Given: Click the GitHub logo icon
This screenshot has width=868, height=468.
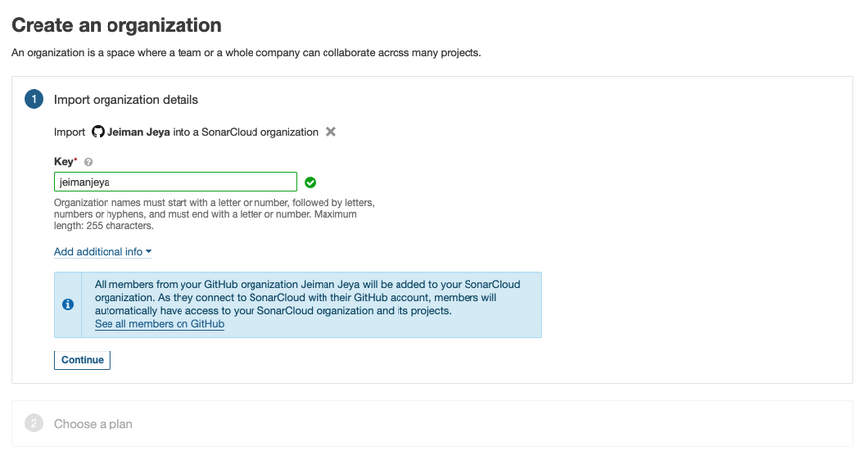Looking at the screenshot, I should [98, 131].
